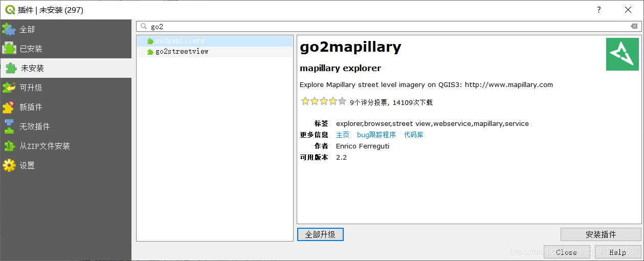The height and width of the screenshot is (261, 644).
Task: Open the 设置 (Settings) tab
Action: [65, 165]
